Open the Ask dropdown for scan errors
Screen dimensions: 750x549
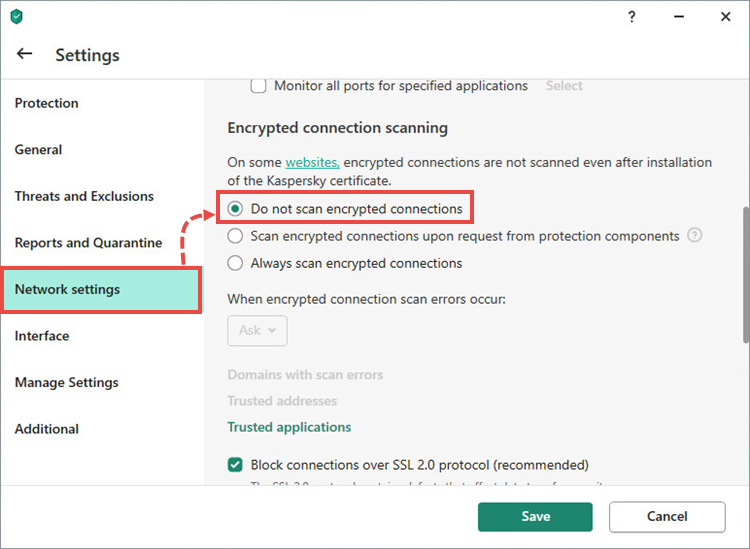pos(257,330)
